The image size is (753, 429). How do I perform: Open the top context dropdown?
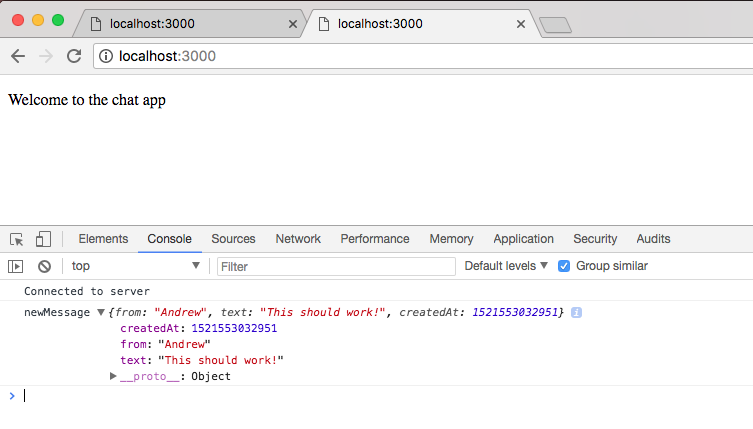click(x=135, y=266)
